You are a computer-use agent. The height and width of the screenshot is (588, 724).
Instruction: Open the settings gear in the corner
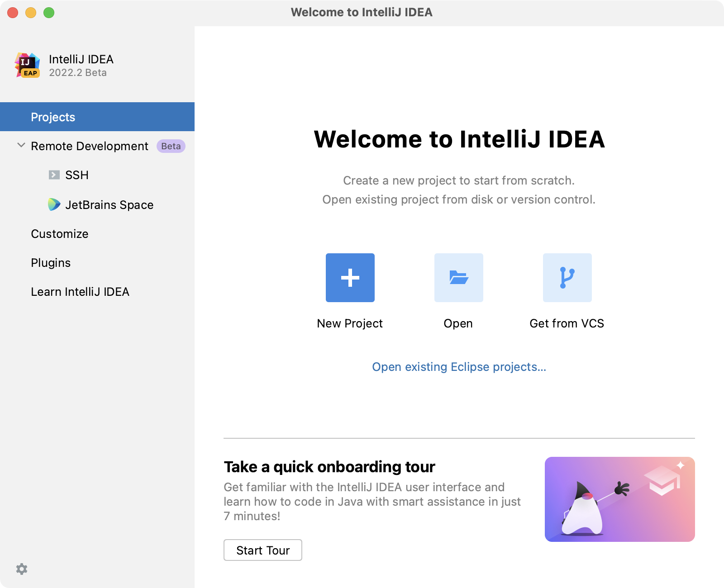click(x=21, y=569)
